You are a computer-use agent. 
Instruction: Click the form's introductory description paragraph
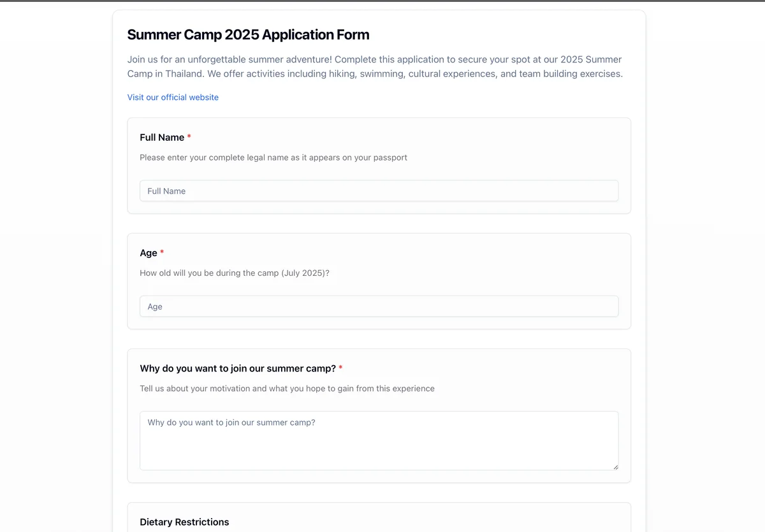click(x=375, y=66)
